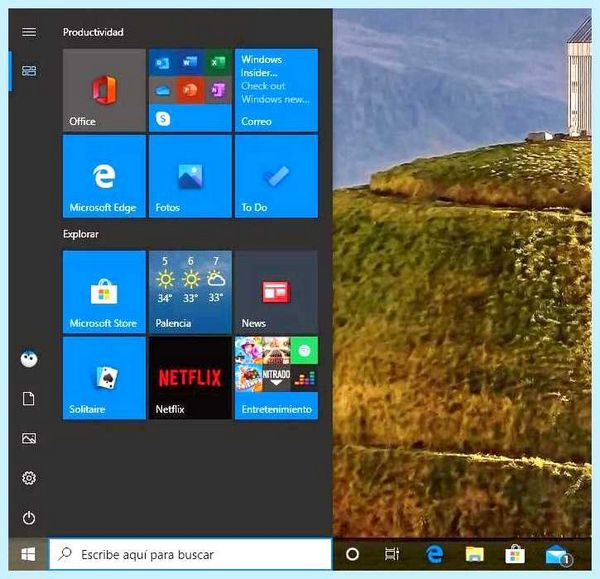Open Microsoft Store from the taskbar
The width and height of the screenshot is (600, 579).
click(x=515, y=554)
